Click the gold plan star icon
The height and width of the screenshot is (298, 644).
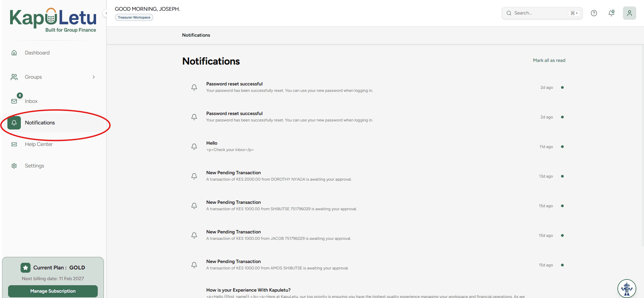tap(26, 268)
